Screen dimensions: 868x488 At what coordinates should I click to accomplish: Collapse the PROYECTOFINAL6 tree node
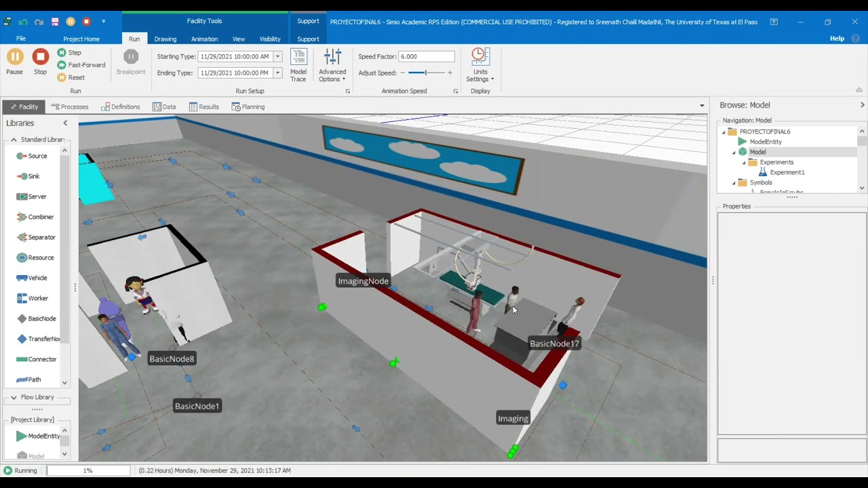coord(724,131)
